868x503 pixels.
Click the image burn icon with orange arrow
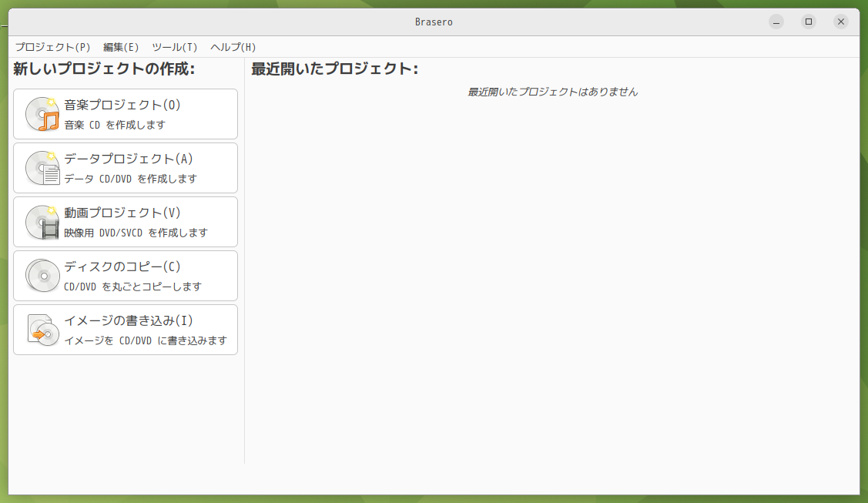pos(42,330)
